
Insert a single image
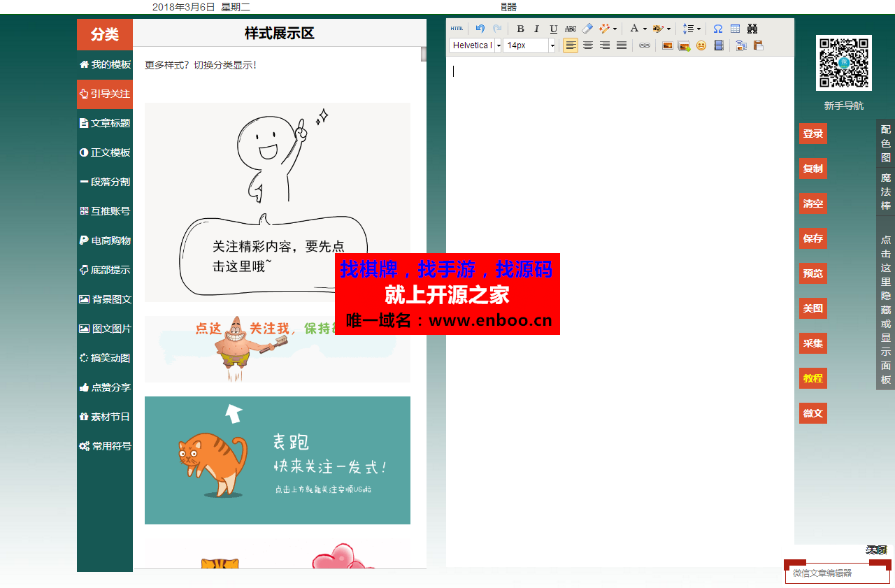[x=668, y=45]
